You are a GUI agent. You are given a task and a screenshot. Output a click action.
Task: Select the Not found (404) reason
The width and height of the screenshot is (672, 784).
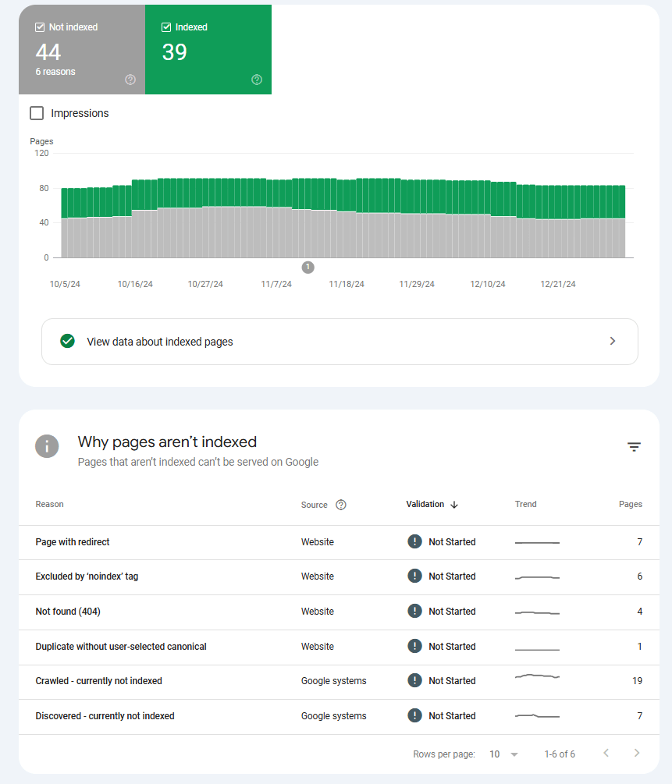(68, 612)
